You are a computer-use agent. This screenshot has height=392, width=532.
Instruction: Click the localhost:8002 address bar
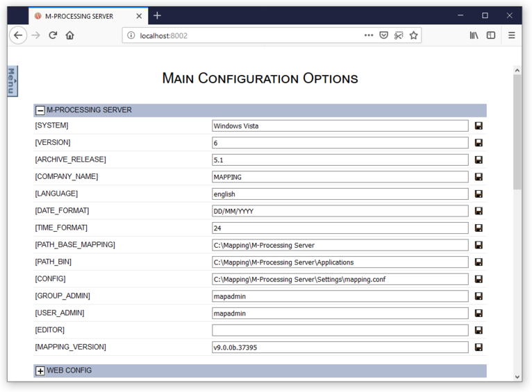point(243,35)
